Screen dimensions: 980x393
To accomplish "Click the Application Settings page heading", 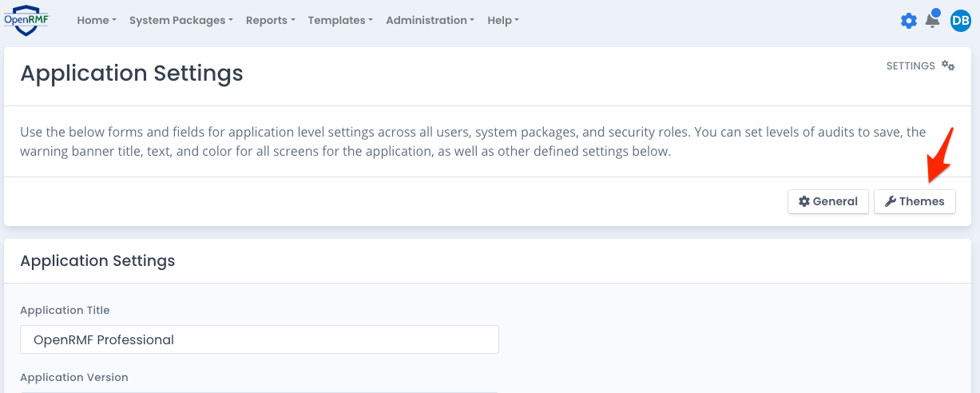I will point(132,73).
